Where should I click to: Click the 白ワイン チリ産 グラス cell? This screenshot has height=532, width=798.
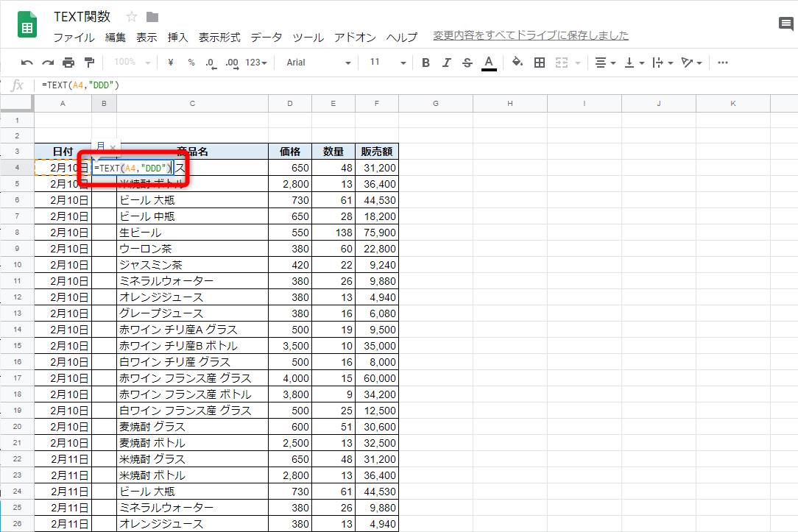(x=192, y=362)
